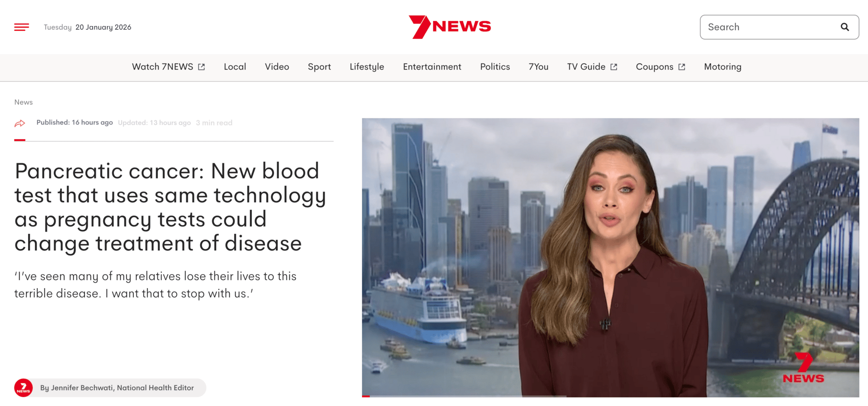Click external link icon beside Watch 7NEWS
Viewport: 868px width, 406px height.
(x=202, y=67)
